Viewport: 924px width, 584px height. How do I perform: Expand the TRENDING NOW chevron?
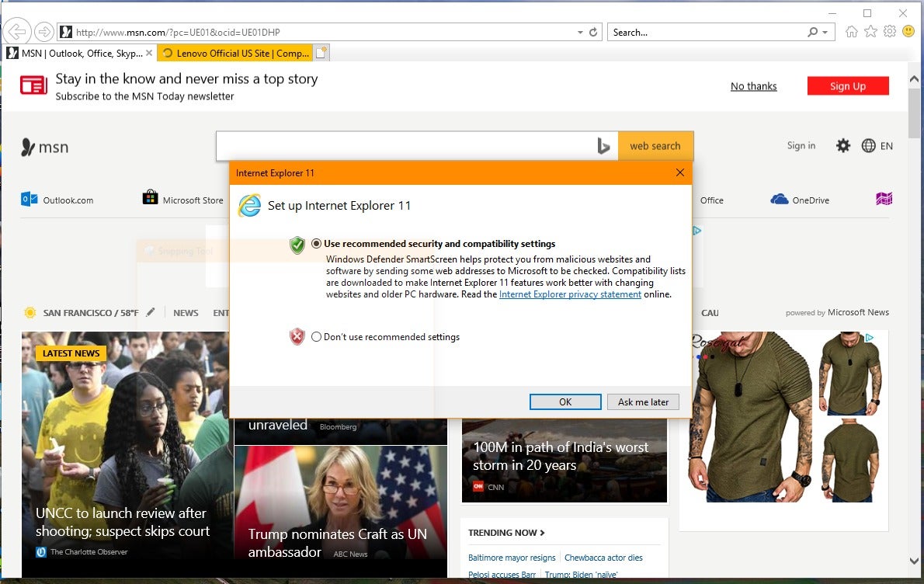(x=542, y=533)
